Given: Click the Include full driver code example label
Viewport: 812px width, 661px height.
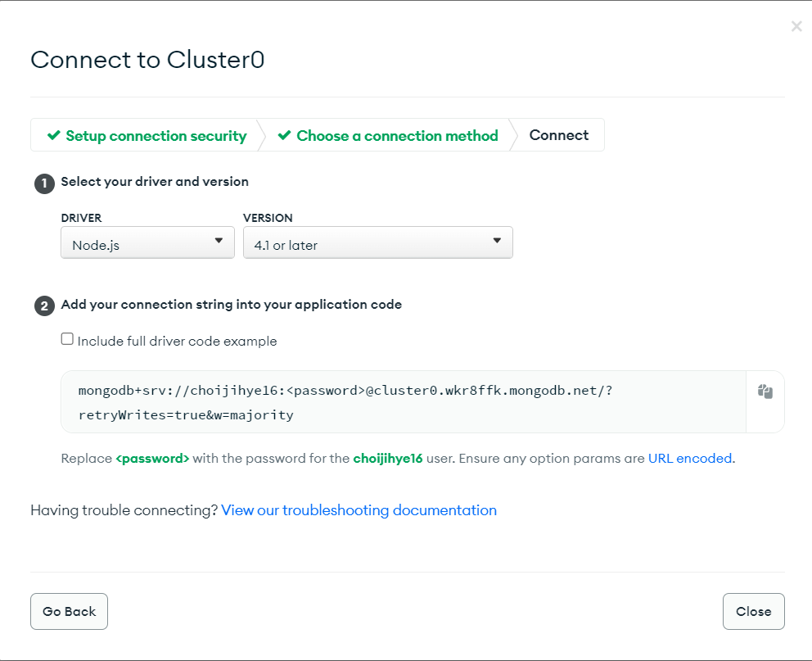Looking at the screenshot, I should [x=177, y=342].
